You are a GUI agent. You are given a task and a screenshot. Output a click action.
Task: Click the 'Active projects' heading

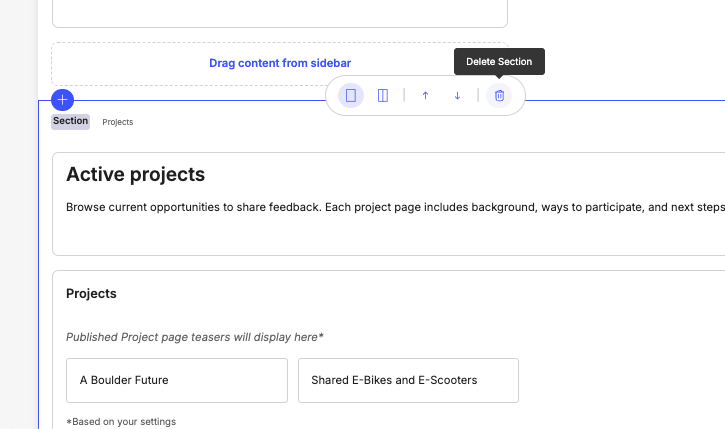point(135,175)
